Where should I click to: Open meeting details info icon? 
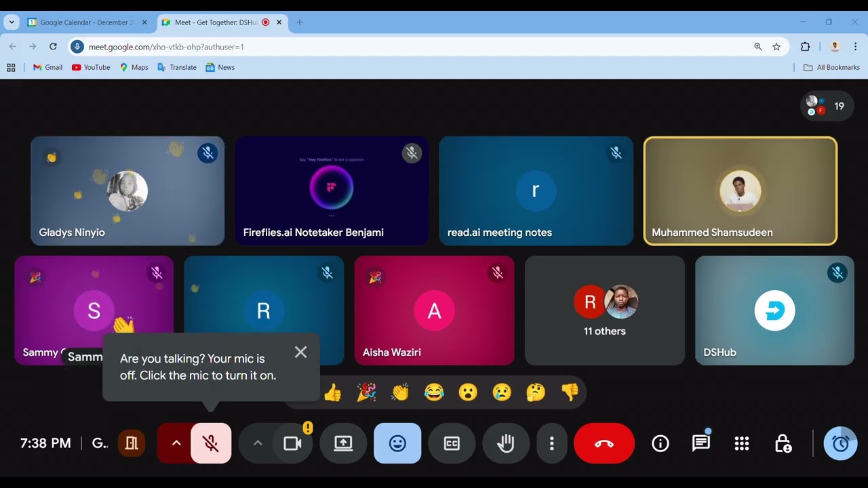tap(660, 443)
